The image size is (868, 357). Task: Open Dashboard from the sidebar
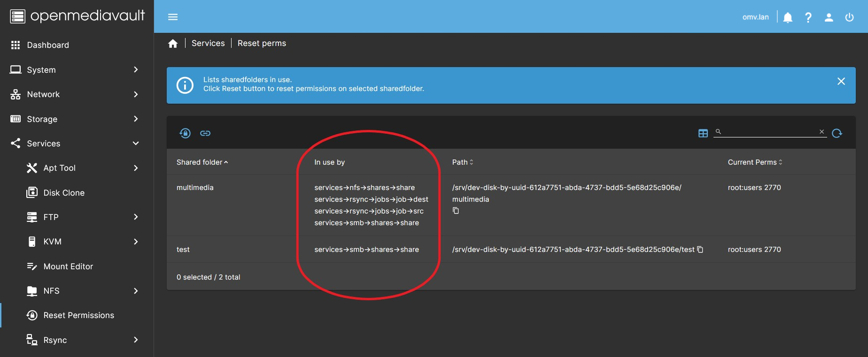pos(48,45)
